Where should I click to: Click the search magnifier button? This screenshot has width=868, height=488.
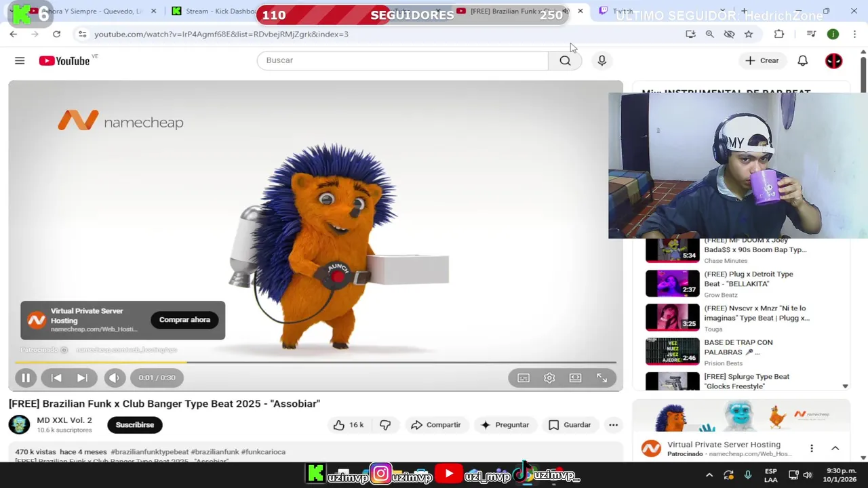point(565,60)
